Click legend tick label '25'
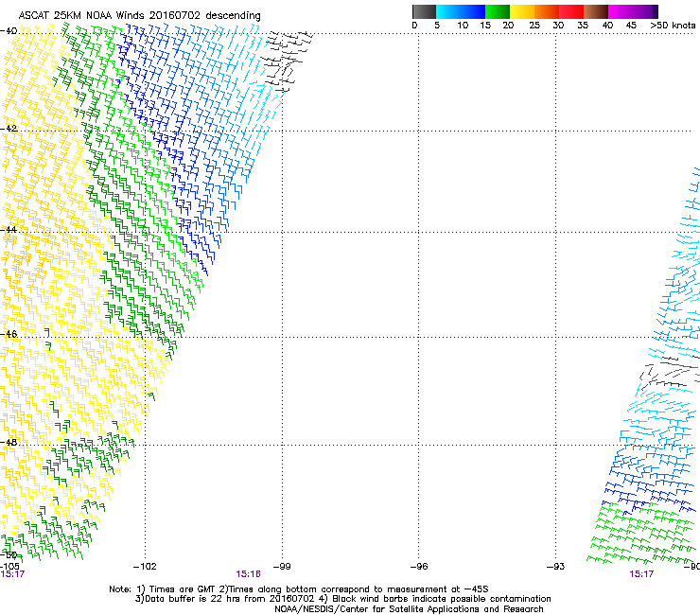This screenshot has width=700, height=615. tap(534, 26)
